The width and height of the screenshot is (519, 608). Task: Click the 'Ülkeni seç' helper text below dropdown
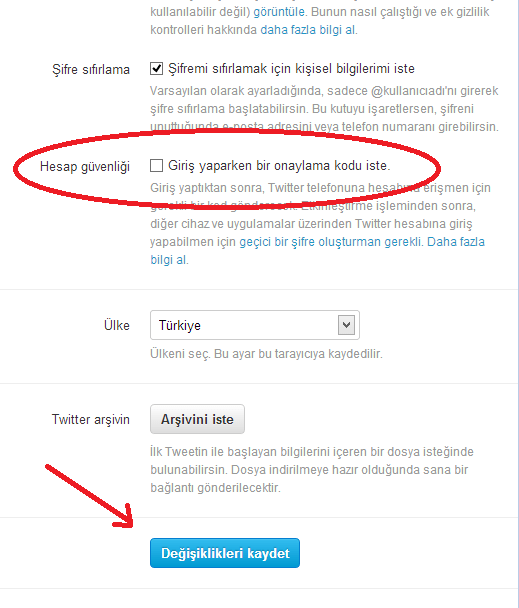click(x=266, y=354)
